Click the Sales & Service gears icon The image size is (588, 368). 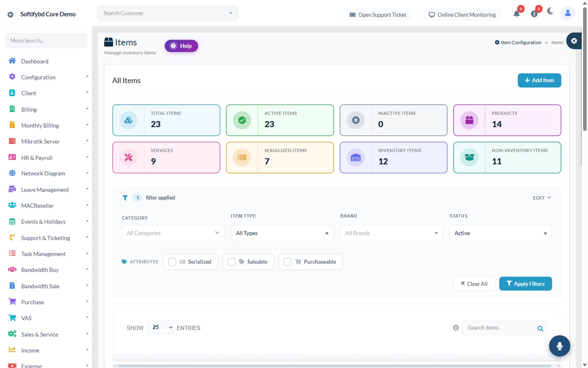pos(12,334)
